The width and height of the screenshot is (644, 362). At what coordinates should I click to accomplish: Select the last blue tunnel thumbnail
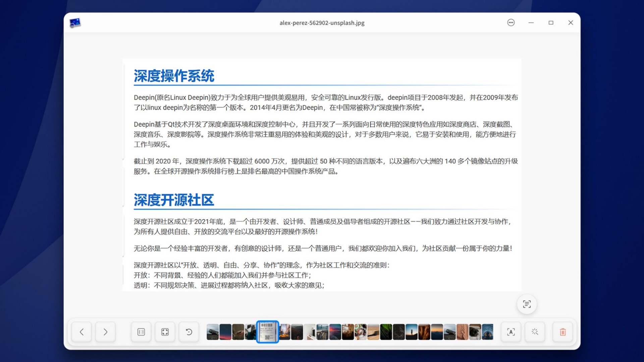487,332
